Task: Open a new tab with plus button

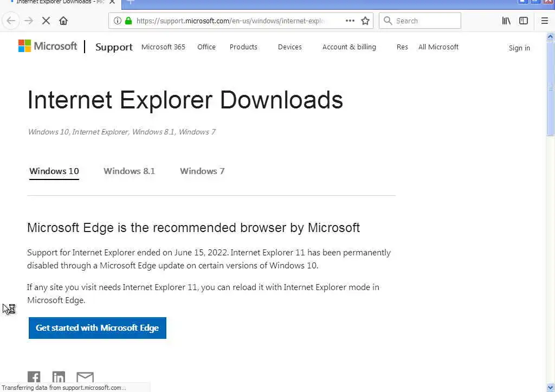Action: tap(130, 2)
